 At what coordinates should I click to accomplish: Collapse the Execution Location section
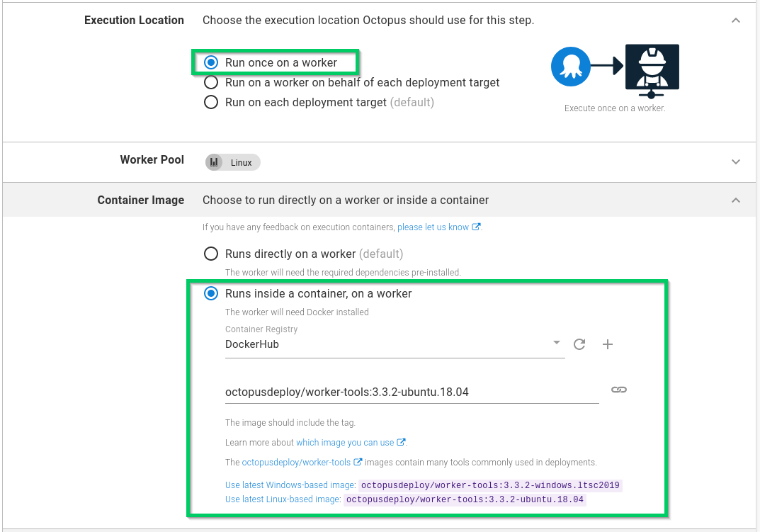[736, 21]
